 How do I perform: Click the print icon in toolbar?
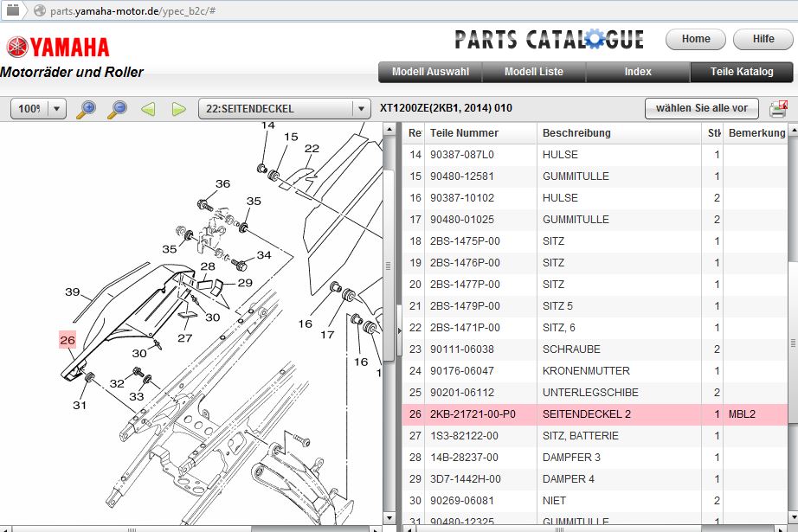777,109
